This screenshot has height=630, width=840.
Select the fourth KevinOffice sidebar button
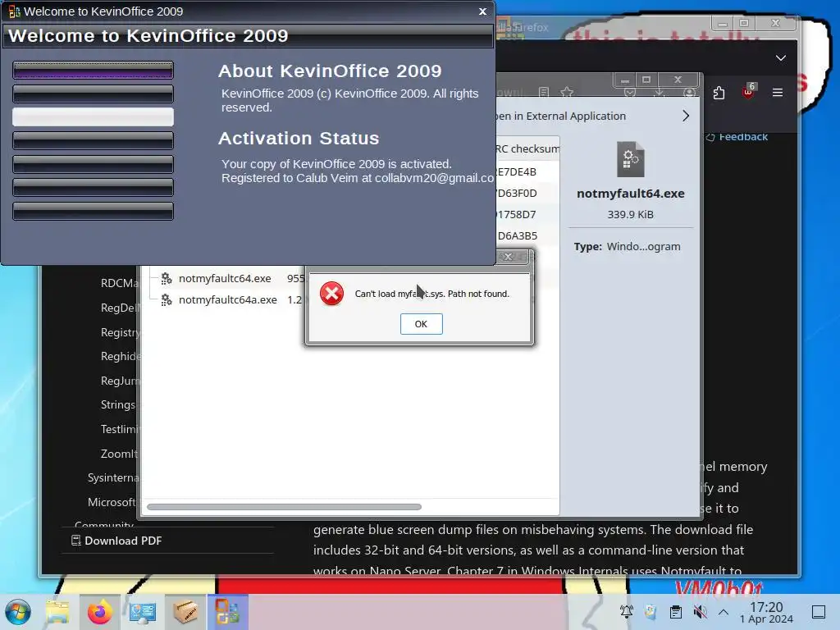(94, 140)
